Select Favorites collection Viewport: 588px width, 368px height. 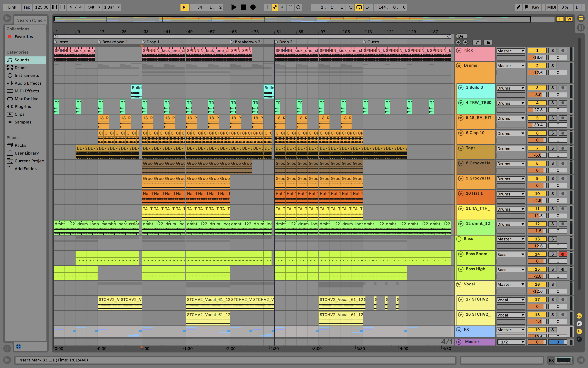coord(23,37)
